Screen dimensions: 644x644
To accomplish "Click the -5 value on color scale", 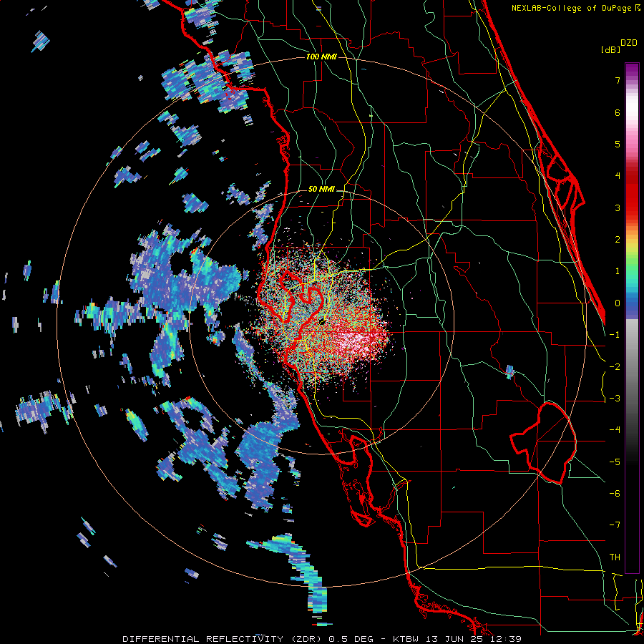I will point(615,462).
